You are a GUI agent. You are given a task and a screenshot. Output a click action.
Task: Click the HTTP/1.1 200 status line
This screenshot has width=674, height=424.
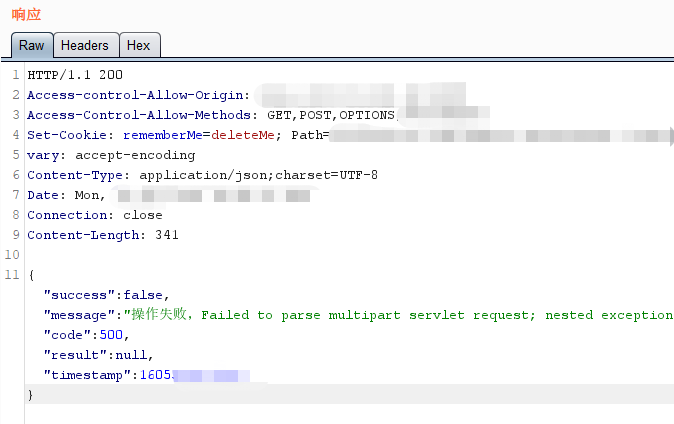point(75,75)
